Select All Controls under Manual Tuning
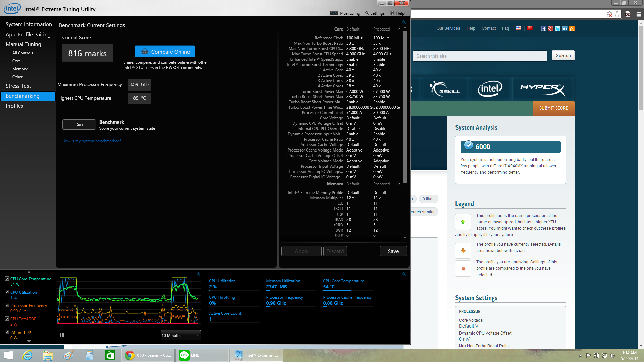The width and height of the screenshot is (644, 362). 22,53
